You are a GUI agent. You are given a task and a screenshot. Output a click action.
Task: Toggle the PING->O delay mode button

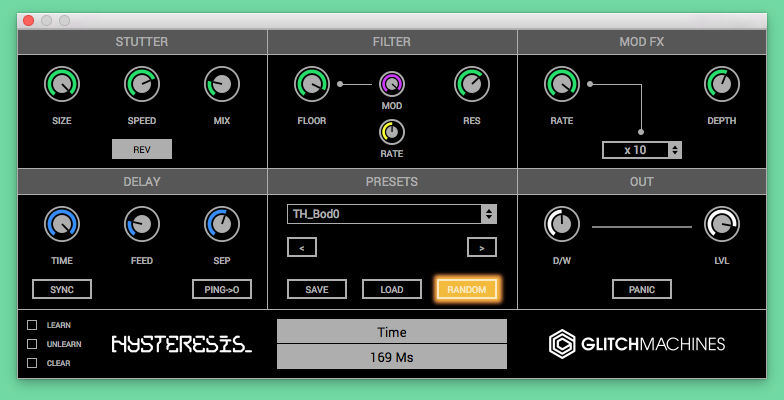(x=222, y=289)
